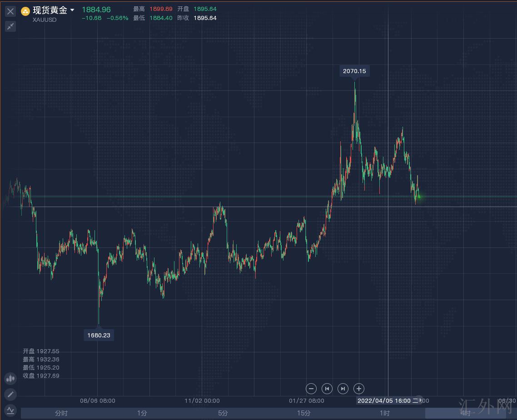Zoom in chart with plus button

click(359, 388)
